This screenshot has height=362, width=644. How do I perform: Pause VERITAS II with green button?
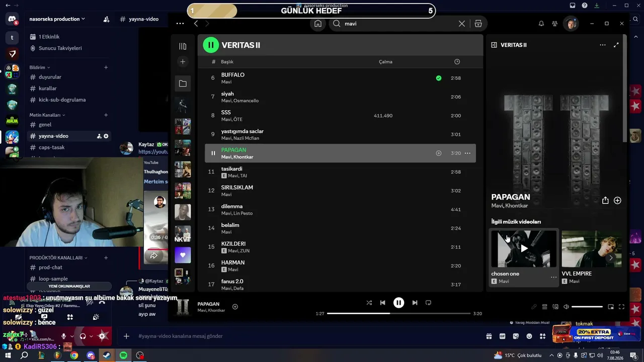(211, 45)
